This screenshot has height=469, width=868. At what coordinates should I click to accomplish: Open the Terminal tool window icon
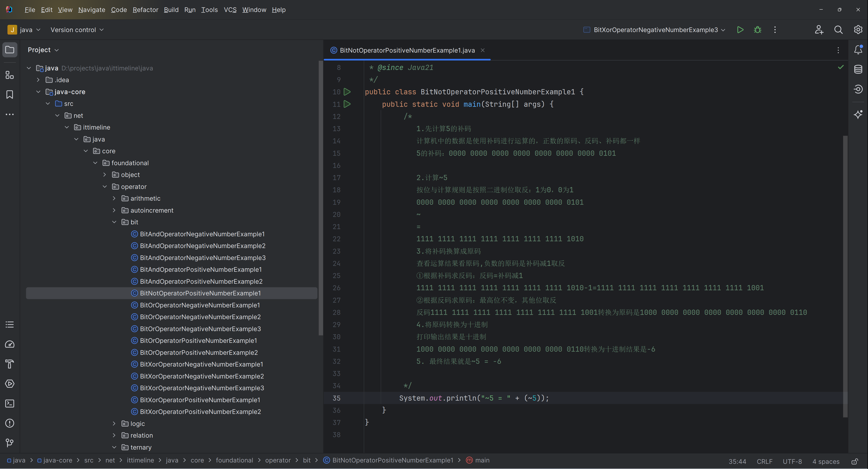(x=10, y=403)
